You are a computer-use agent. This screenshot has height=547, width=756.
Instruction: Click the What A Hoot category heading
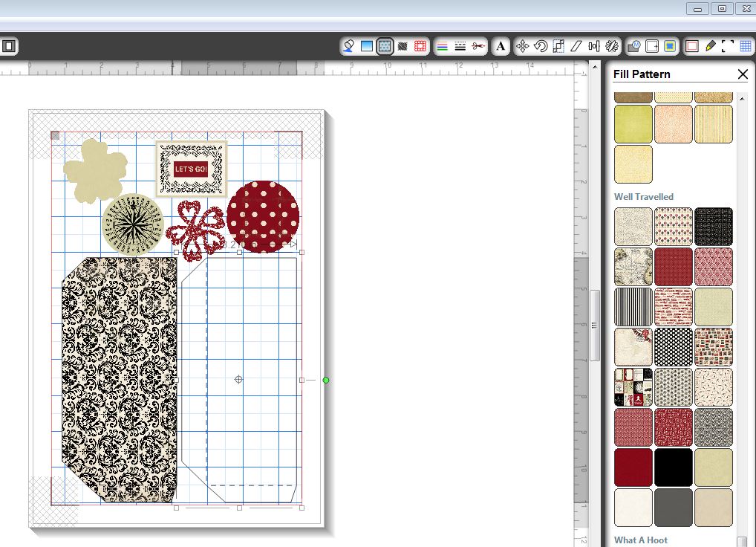point(641,540)
